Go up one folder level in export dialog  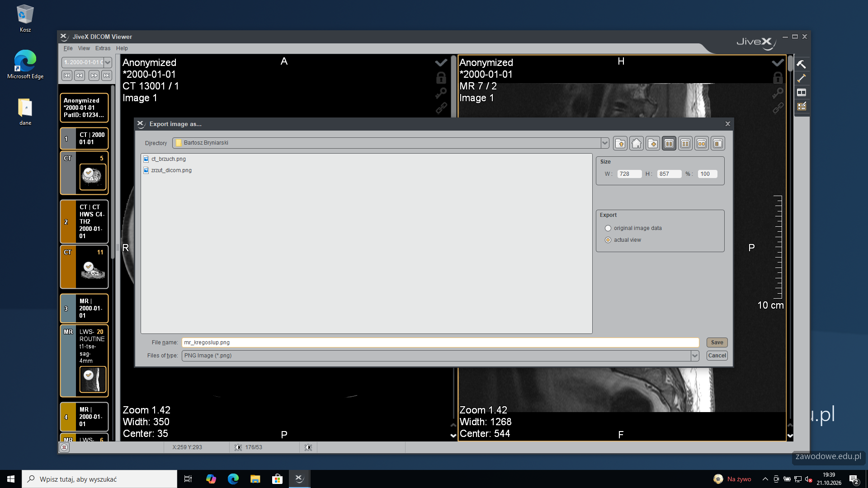point(620,144)
